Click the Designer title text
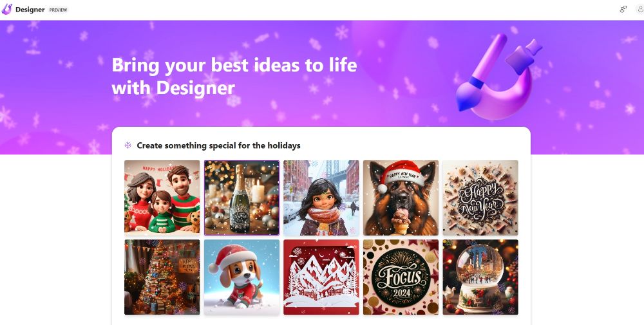The width and height of the screenshot is (644, 325). tap(30, 10)
